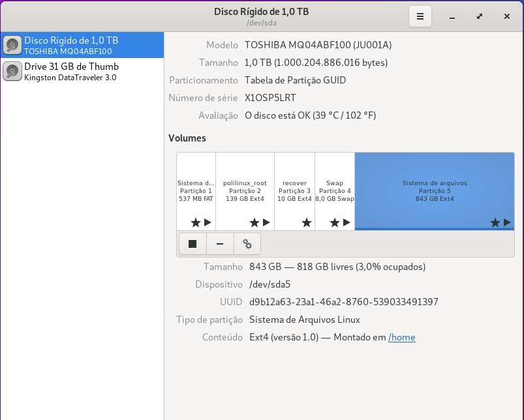Click Tabela de Partição GUID text
This screenshot has height=420, width=524.
coord(296,80)
